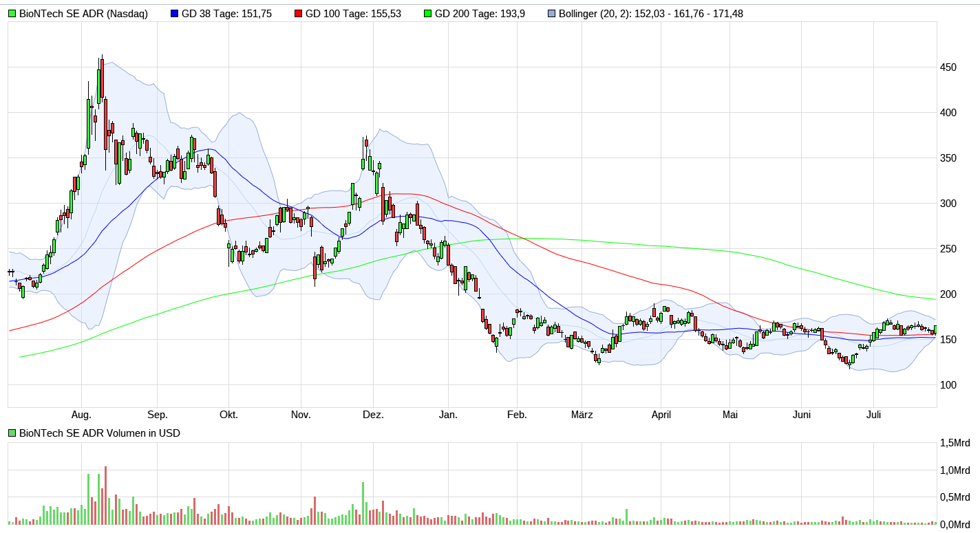
Task: Click the 'Feb.' month label on the time axis
Action: (x=517, y=415)
